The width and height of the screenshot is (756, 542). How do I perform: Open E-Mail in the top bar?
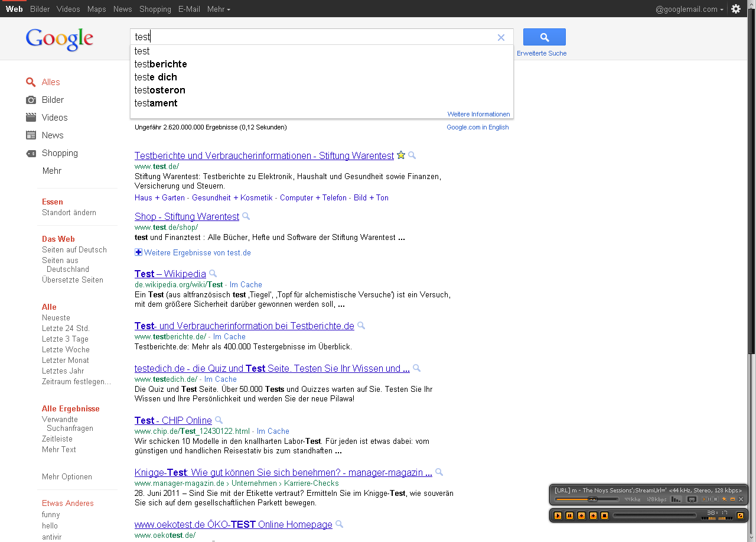pyautogui.click(x=189, y=9)
